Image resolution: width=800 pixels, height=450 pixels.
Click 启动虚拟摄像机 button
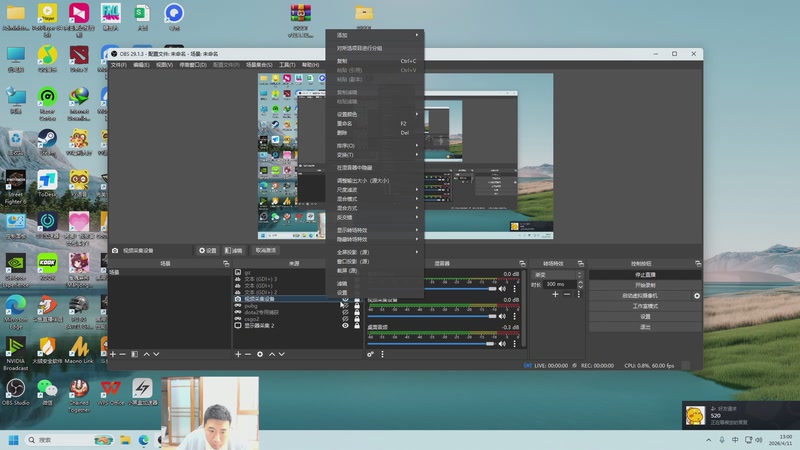tap(640, 296)
